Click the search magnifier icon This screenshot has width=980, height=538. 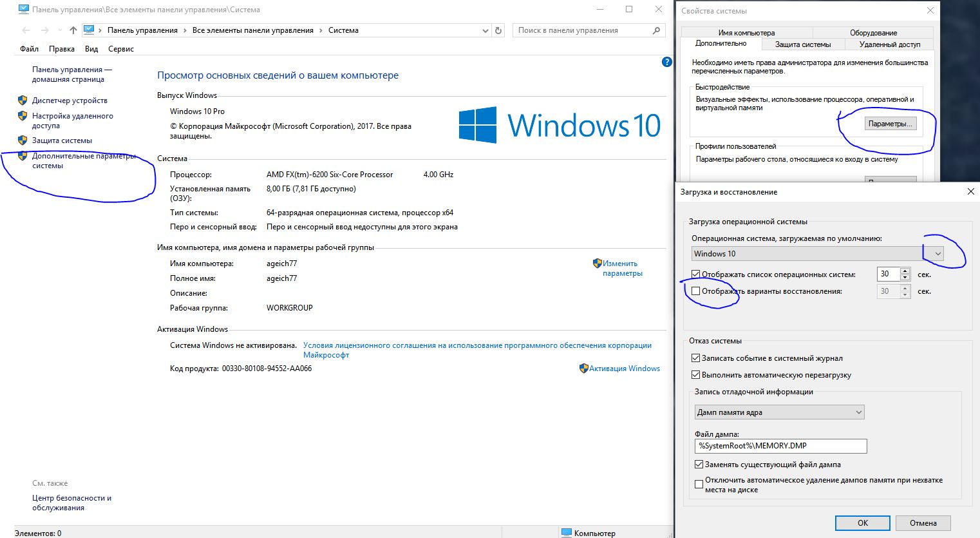click(656, 30)
